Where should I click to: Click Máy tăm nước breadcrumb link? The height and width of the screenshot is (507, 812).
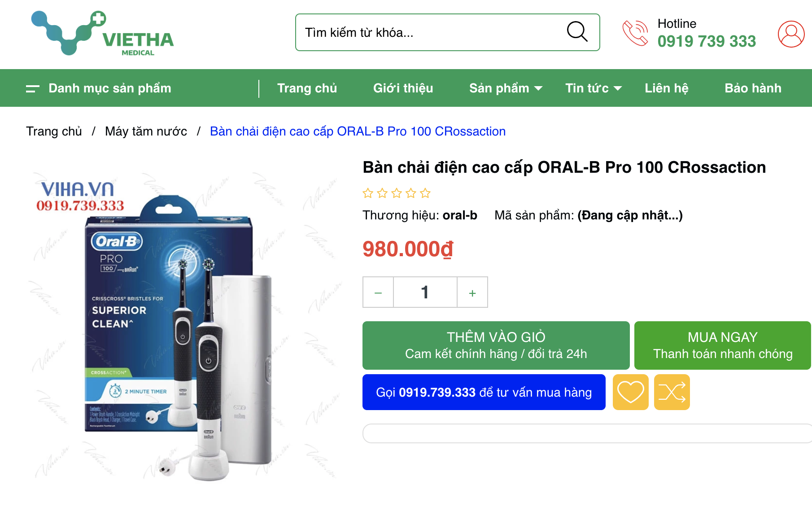pyautogui.click(x=146, y=131)
